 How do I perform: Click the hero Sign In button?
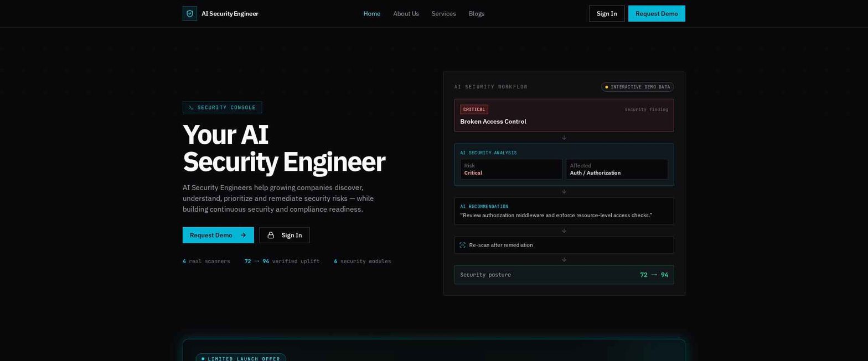285,235
